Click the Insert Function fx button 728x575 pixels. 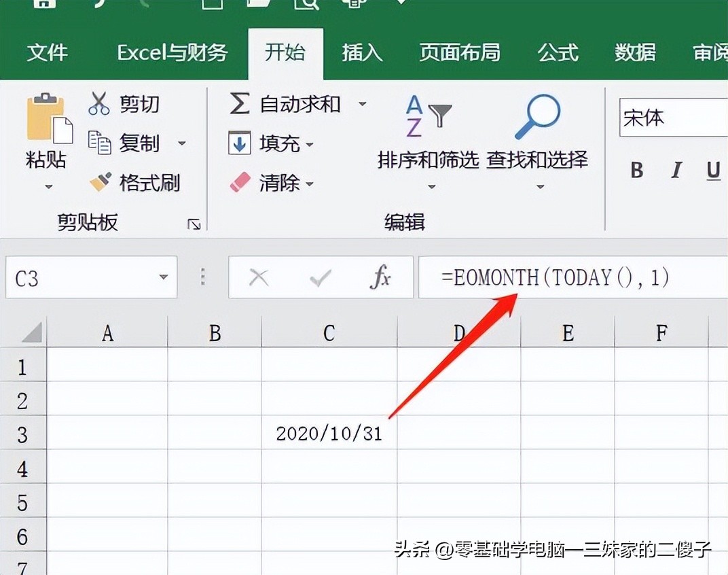coord(380,277)
